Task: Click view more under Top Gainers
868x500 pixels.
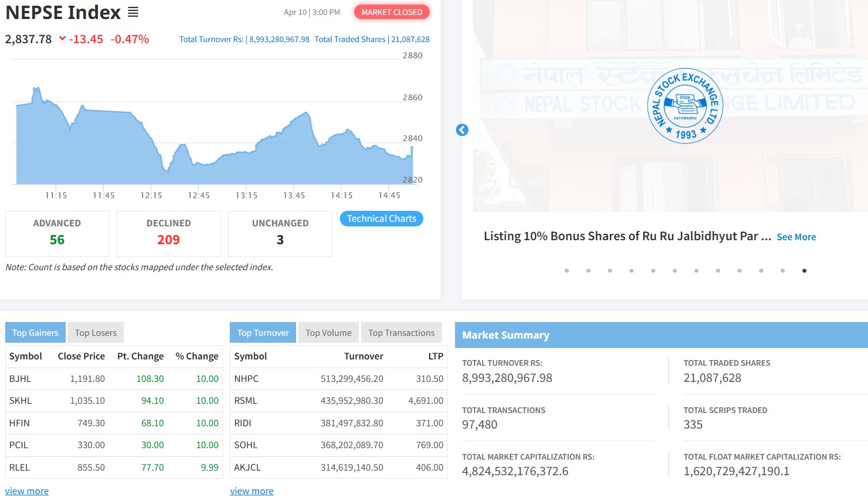Action: click(x=27, y=491)
